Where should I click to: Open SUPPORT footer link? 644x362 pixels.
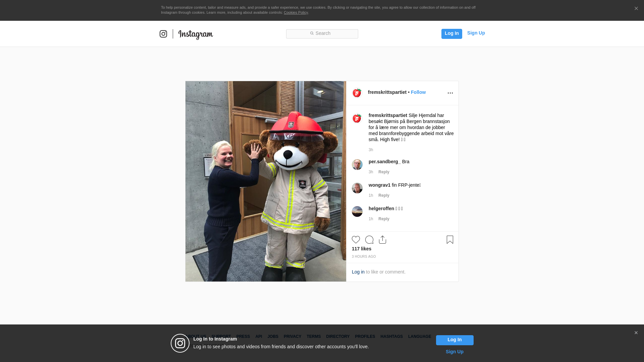pos(221,337)
